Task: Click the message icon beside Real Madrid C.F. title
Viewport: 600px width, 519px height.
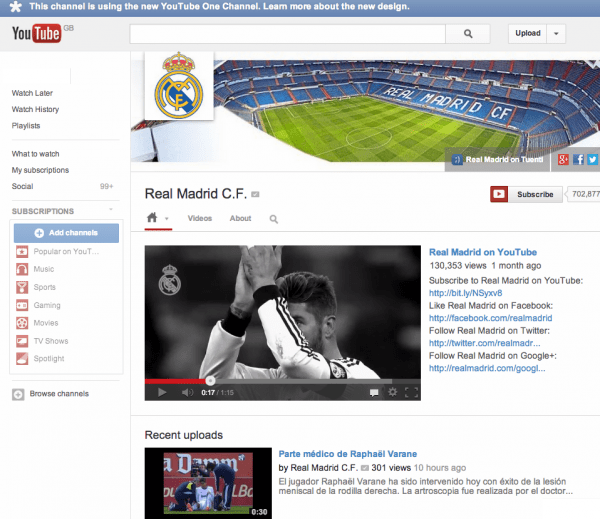Action: pyautogui.click(x=255, y=194)
